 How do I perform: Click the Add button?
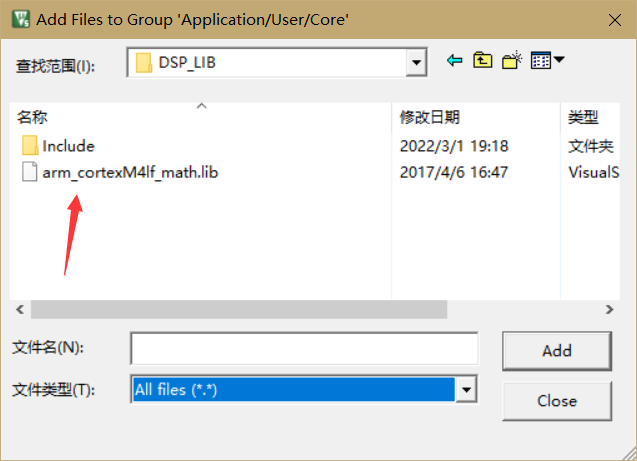557,351
